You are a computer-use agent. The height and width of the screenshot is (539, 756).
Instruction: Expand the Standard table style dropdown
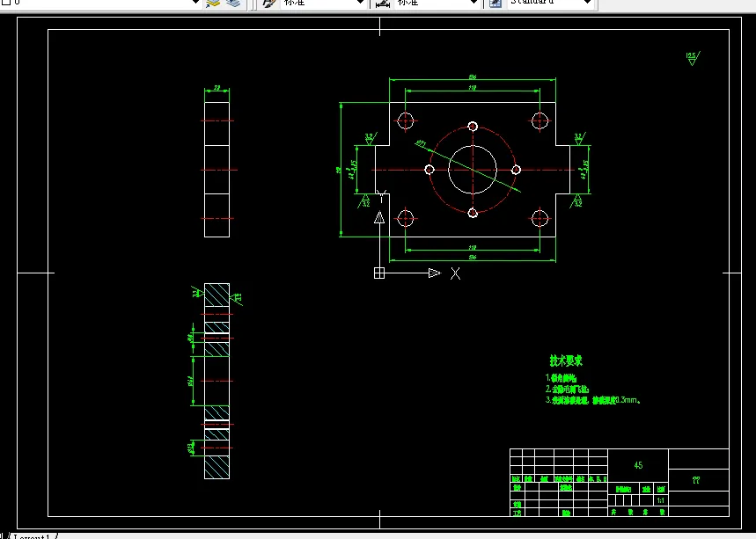[x=587, y=3]
